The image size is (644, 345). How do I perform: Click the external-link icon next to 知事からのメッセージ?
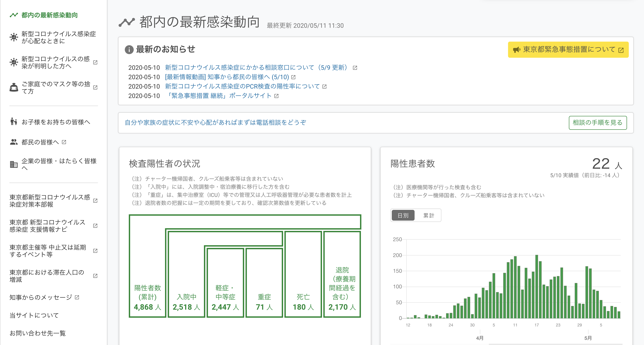pos(77,297)
